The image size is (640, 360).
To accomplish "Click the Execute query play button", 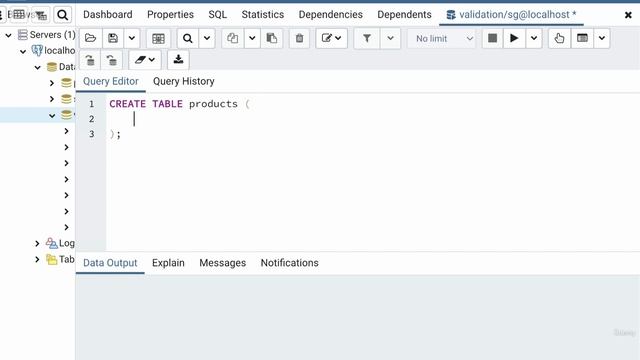I will pos(514,38).
